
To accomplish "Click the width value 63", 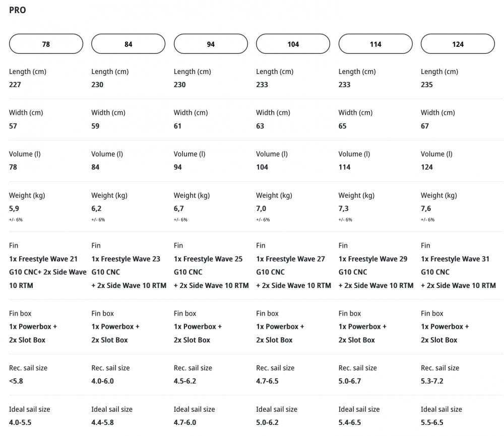I will point(260,126).
